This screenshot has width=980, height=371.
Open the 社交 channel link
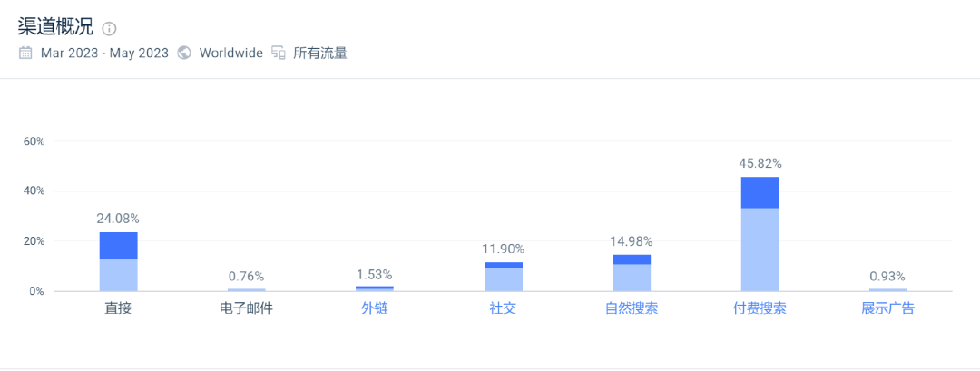click(503, 308)
